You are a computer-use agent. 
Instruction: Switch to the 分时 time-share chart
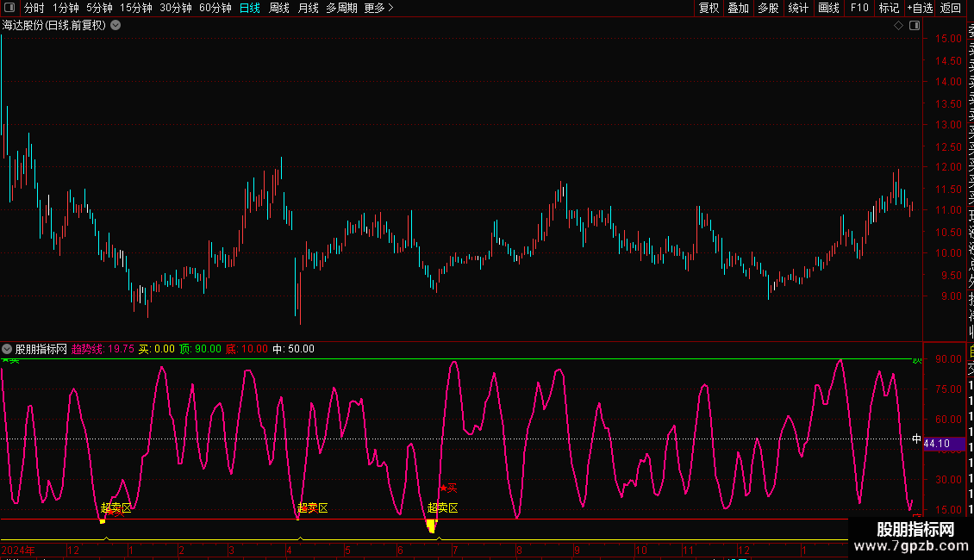point(34,8)
